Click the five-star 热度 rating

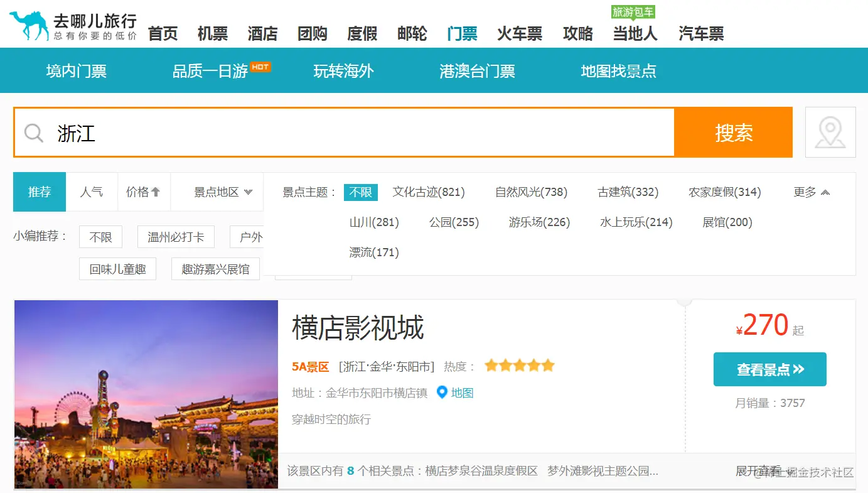(x=520, y=366)
